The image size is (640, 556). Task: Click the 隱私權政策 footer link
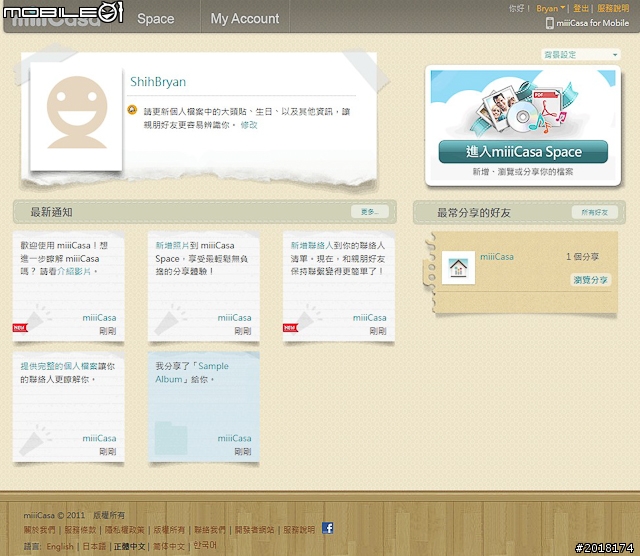click(124, 530)
